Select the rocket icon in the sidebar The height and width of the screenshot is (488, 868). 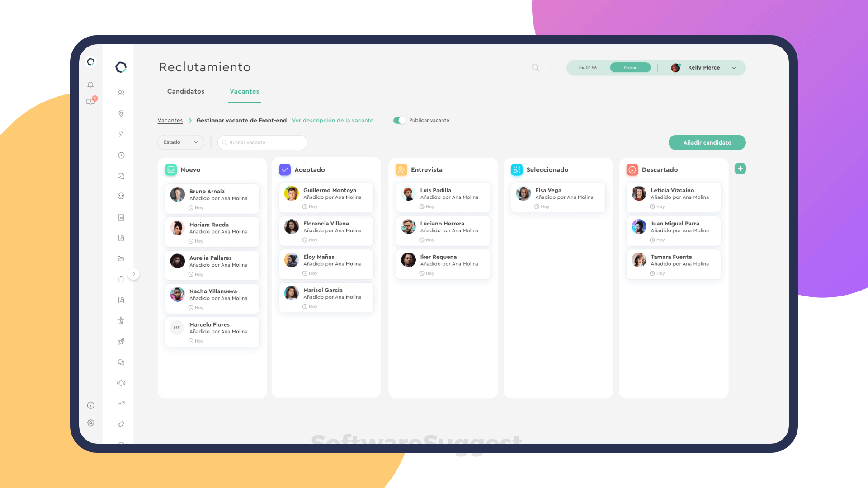pos(121,341)
